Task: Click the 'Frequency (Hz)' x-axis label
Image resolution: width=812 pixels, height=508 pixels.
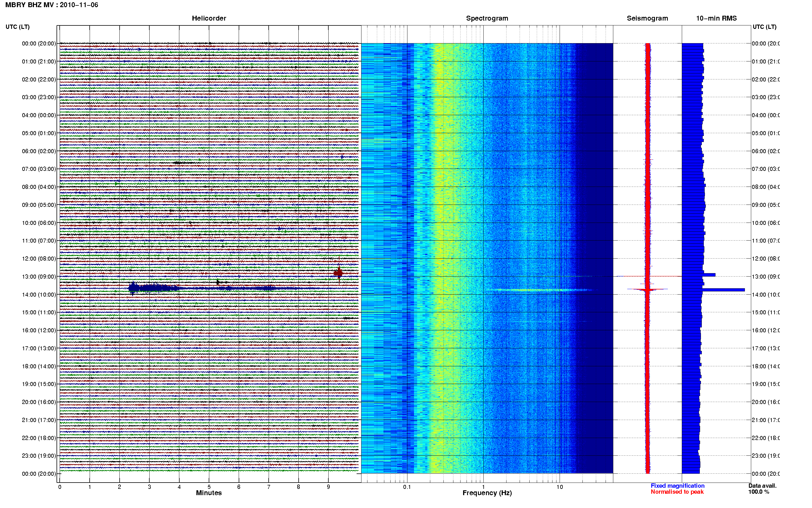Action: click(x=487, y=493)
